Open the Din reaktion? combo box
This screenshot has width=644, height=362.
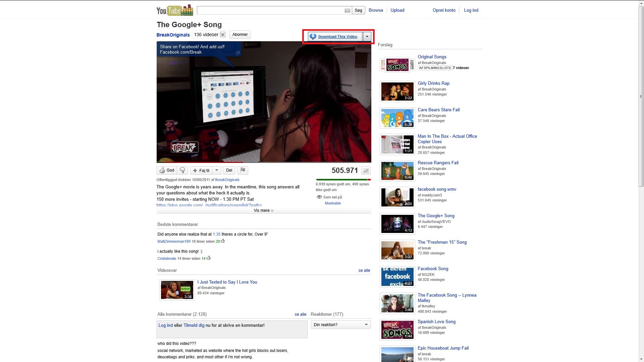click(x=340, y=324)
